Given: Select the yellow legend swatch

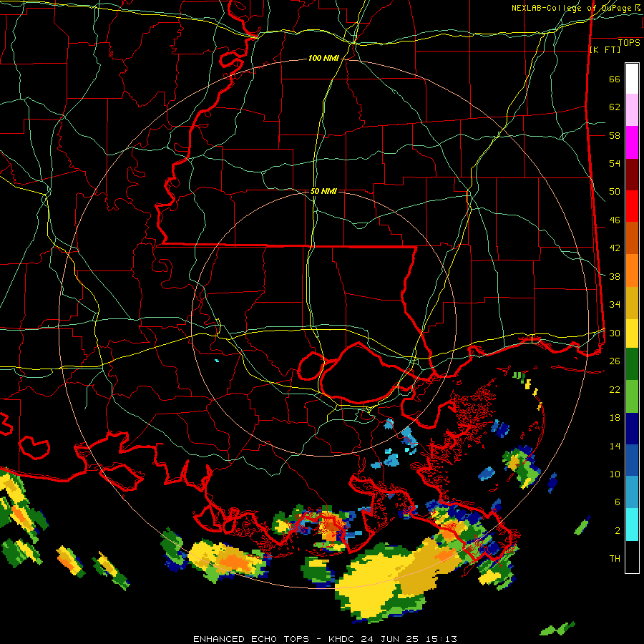Looking at the screenshot, I should pos(632,333).
